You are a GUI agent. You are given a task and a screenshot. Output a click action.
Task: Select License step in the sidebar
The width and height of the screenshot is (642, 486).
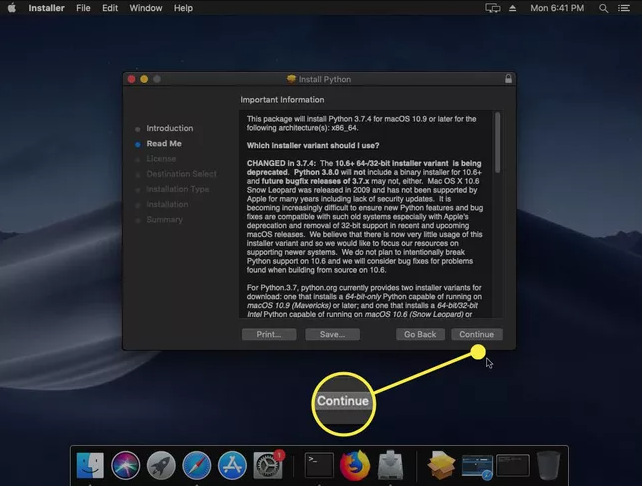(x=161, y=158)
